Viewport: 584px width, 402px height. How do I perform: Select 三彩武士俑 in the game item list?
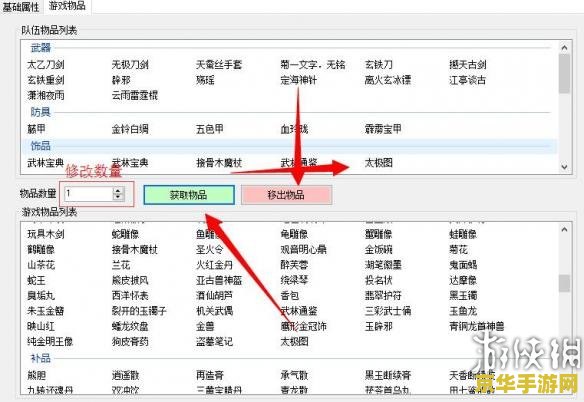pyautogui.click(x=388, y=311)
